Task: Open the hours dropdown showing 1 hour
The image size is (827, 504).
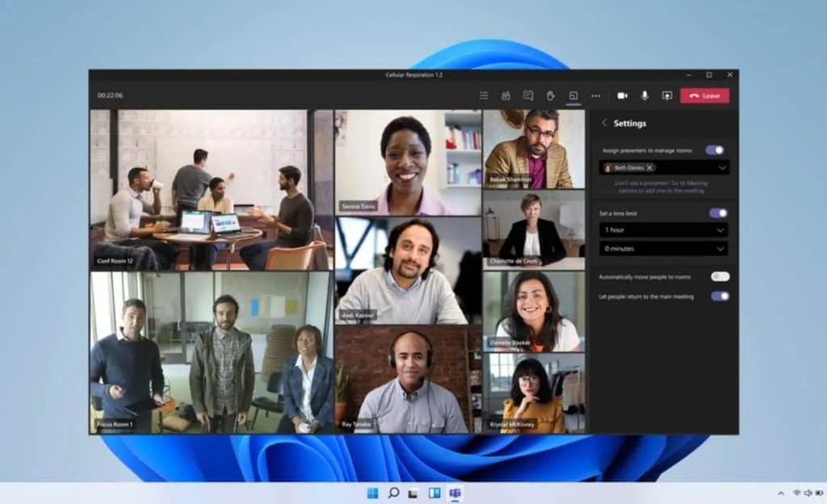Action: 662,229
